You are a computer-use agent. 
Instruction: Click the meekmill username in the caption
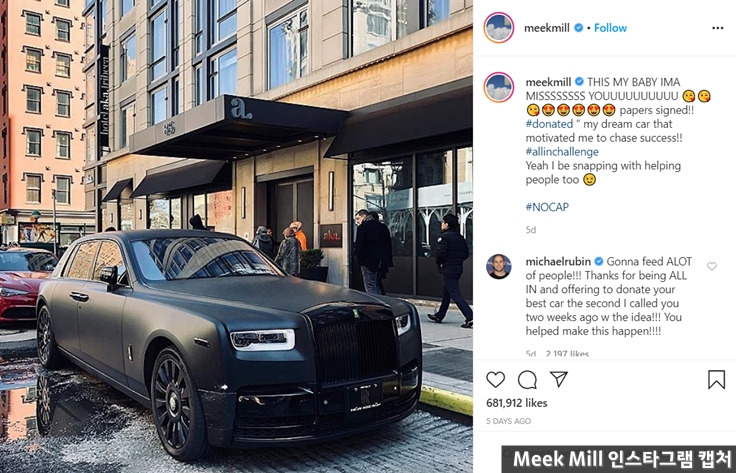coord(548,82)
